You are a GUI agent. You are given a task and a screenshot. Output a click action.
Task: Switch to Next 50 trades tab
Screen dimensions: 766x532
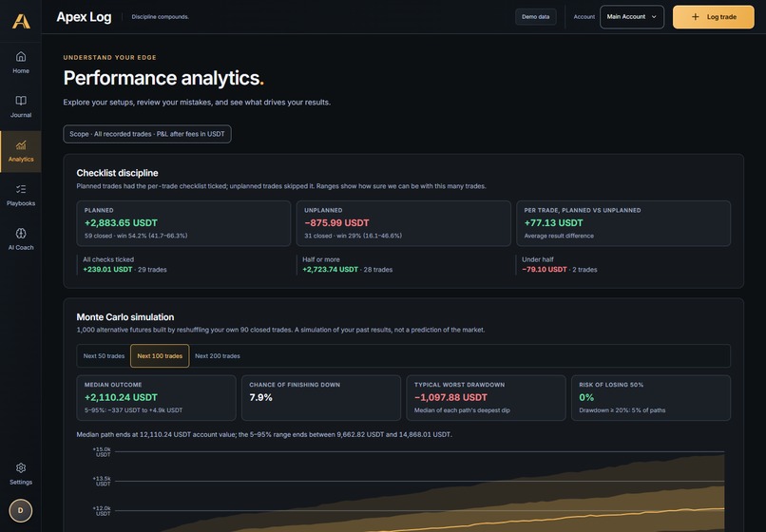coord(104,355)
